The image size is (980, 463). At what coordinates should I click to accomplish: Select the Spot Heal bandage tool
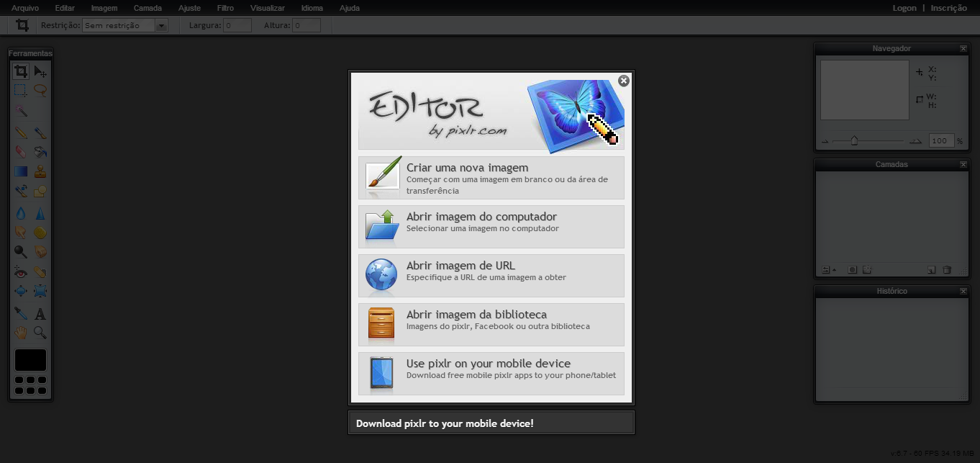click(x=40, y=272)
